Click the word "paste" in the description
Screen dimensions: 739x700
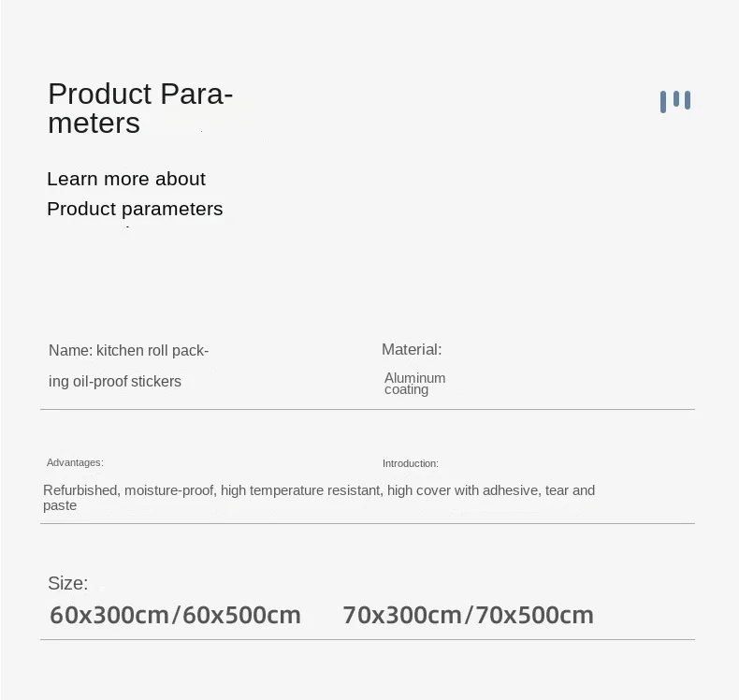60,506
